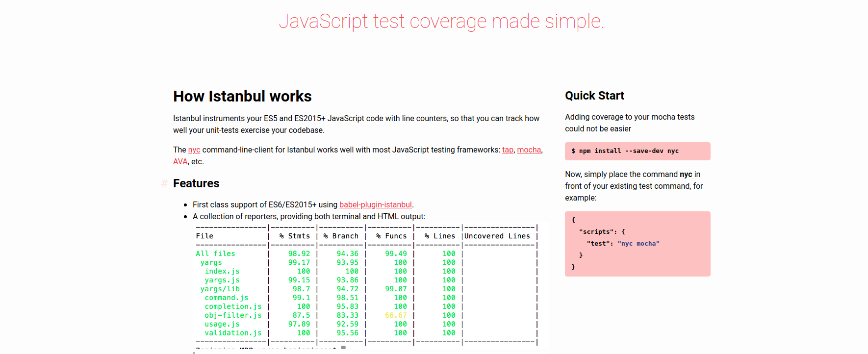Click the '% Lines' column header
The width and height of the screenshot is (868, 354).
[x=440, y=236]
